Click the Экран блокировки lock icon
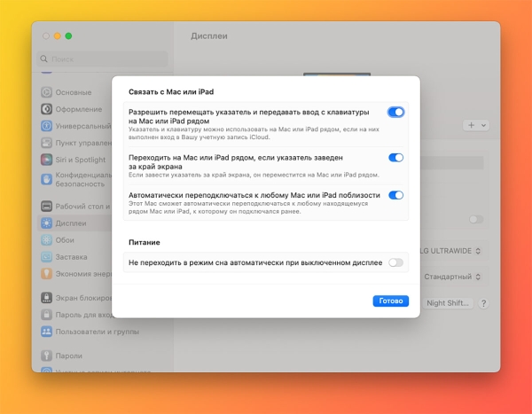The image size is (532, 414). [x=46, y=298]
